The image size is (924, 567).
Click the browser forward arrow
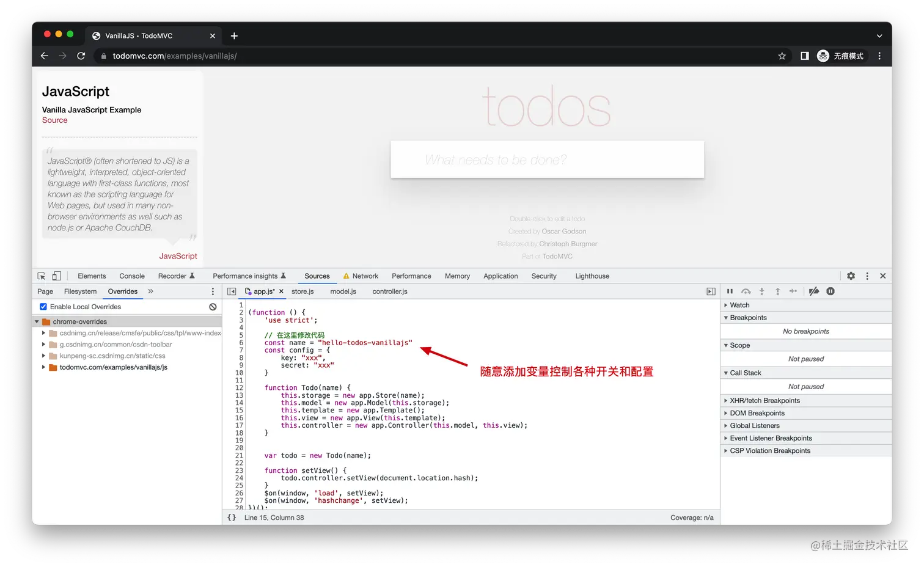click(62, 56)
